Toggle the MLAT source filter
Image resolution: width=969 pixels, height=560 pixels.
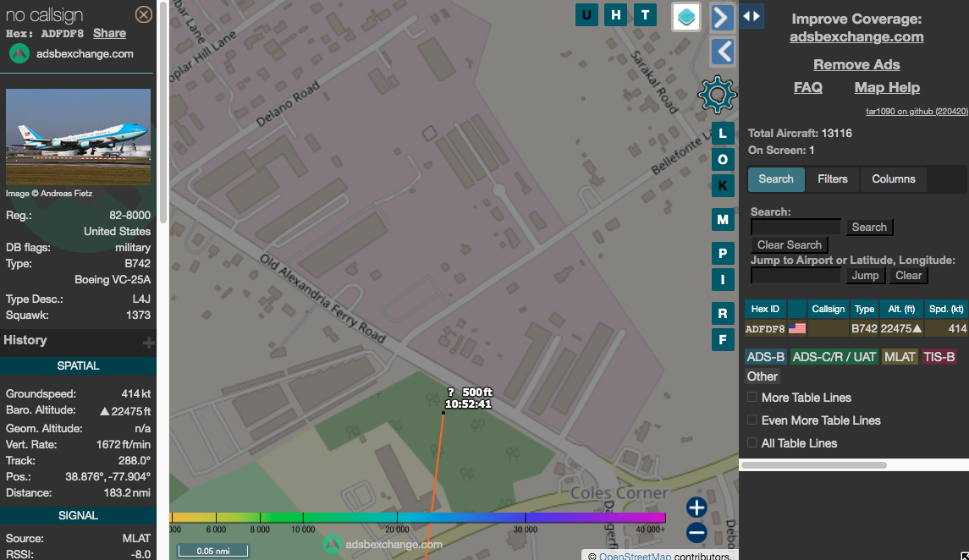pyautogui.click(x=900, y=357)
